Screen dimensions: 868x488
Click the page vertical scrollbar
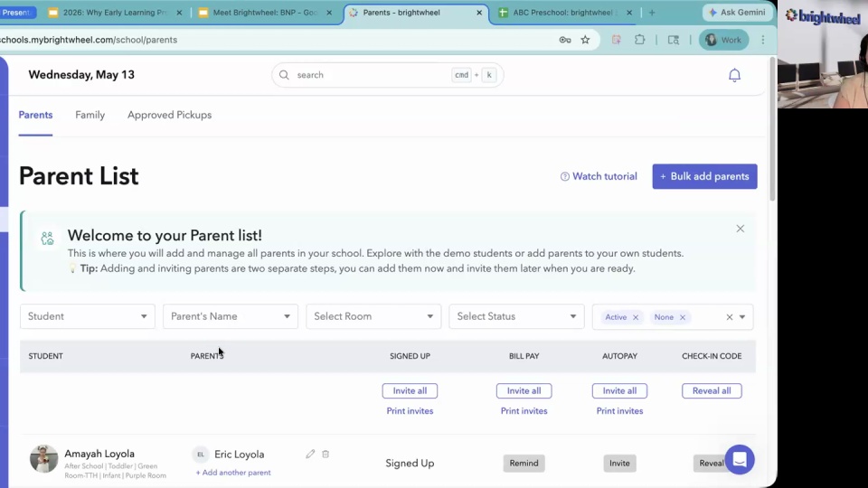(771, 130)
